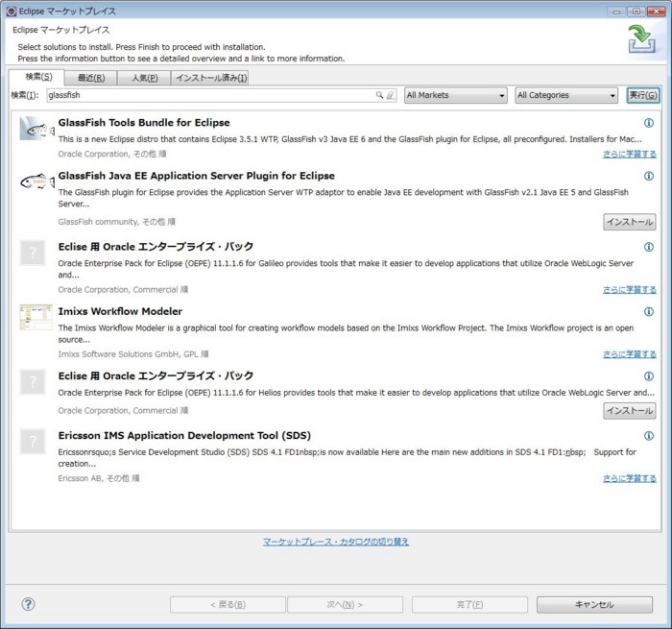The height and width of the screenshot is (629, 672).
Task: Open info for GlassFish Java EE Application Server Plugin
Action: (x=648, y=176)
